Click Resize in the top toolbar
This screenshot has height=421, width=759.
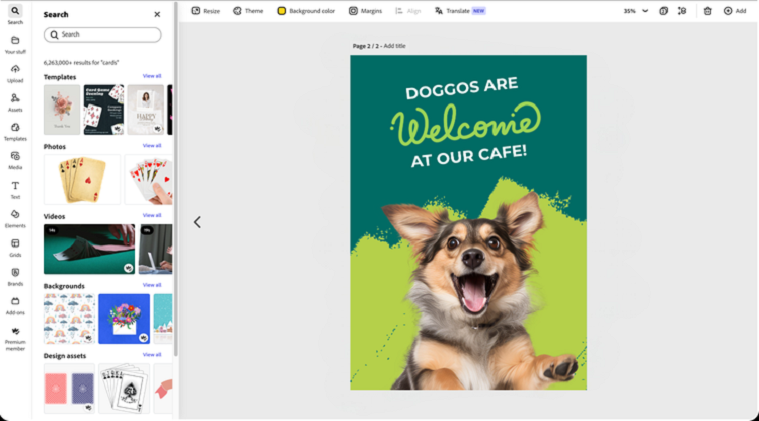(205, 11)
